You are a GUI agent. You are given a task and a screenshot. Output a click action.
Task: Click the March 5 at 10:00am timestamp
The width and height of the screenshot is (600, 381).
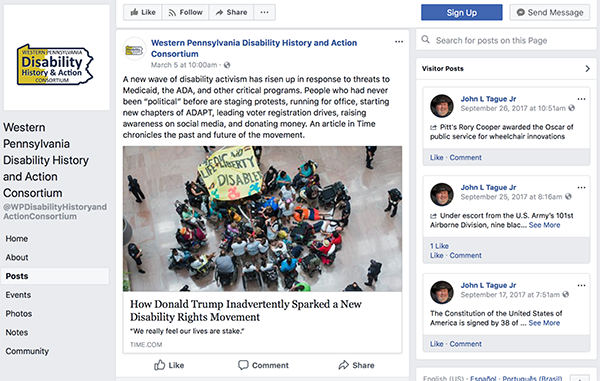[184, 65]
